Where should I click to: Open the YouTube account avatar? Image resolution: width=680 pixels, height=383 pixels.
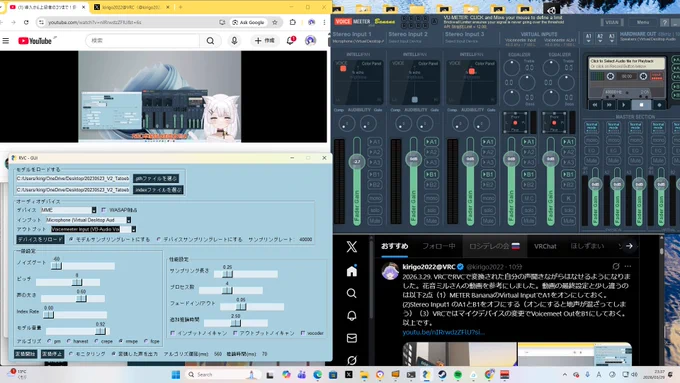(x=310, y=40)
